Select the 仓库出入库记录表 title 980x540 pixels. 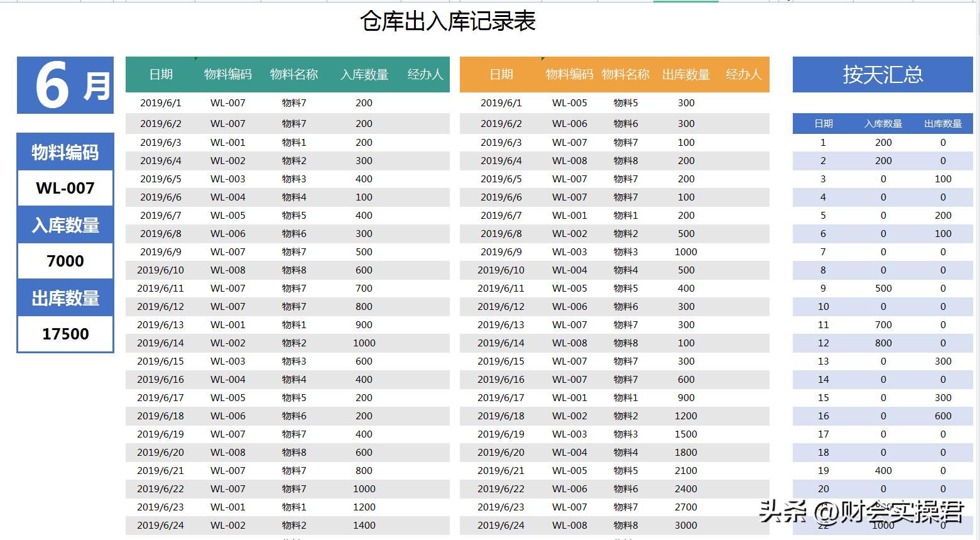(447, 21)
